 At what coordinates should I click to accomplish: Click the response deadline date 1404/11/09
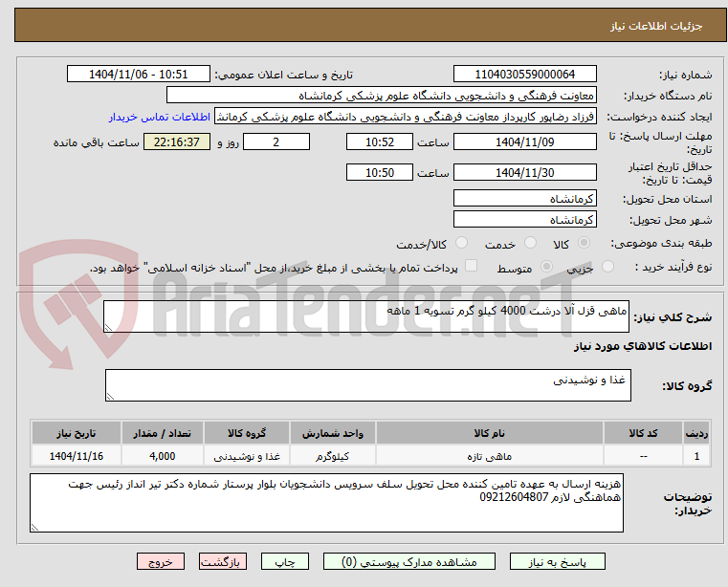(x=524, y=142)
